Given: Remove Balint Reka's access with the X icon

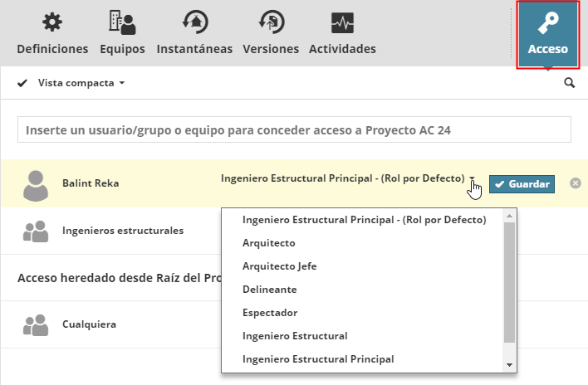Looking at the screenshot, I should (x=576, y=183).
